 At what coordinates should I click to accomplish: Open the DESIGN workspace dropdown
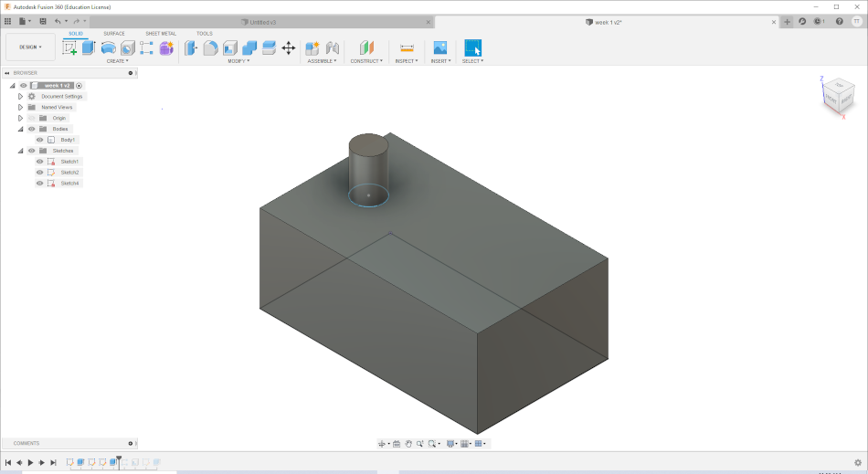coord(30,47)
